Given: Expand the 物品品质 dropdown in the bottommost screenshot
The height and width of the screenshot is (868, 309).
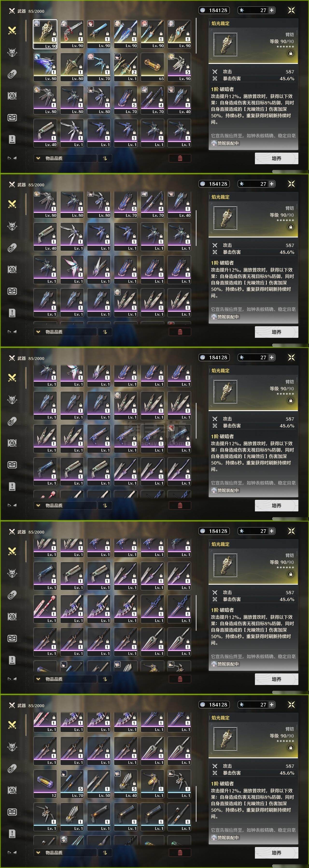Looking at the screenshot, I should coord(65,853).
